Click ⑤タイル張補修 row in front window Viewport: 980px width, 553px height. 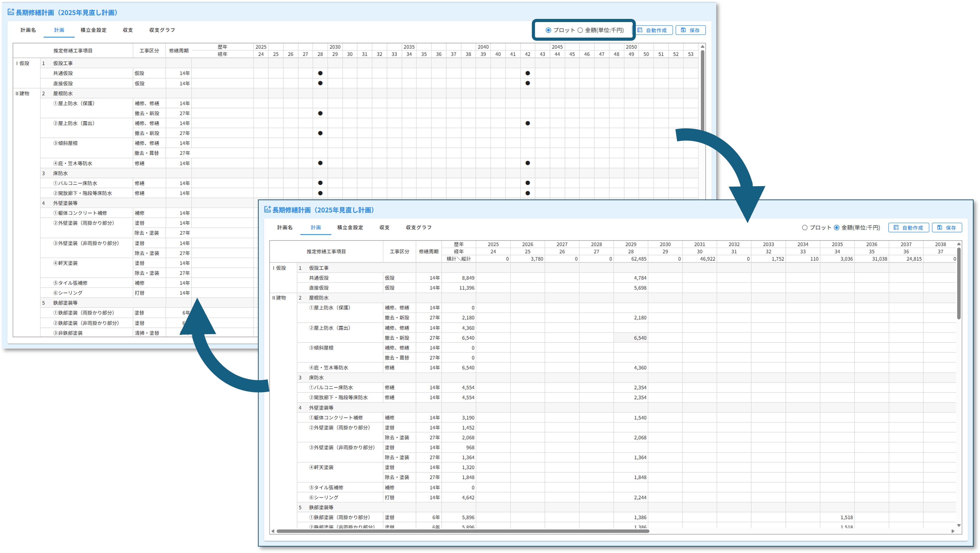(x=326, y=487)
